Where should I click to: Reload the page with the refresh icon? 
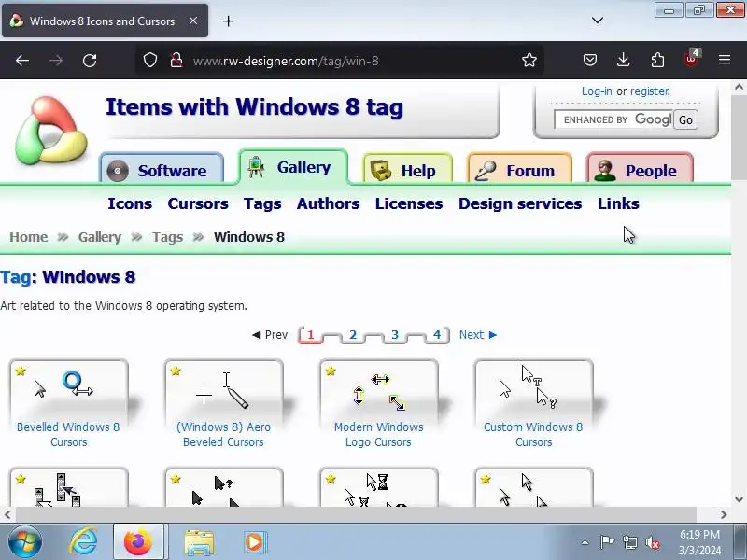coord(90,61)
